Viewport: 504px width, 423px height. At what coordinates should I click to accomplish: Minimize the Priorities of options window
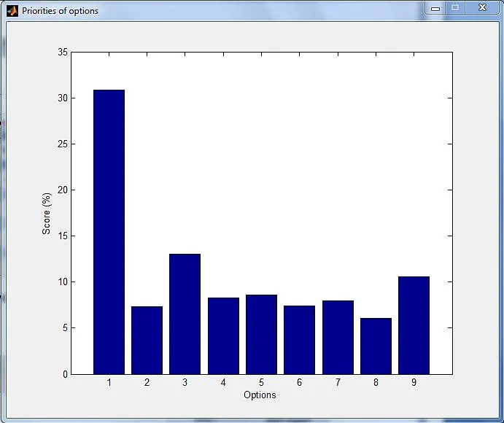(x=435, y=8)
